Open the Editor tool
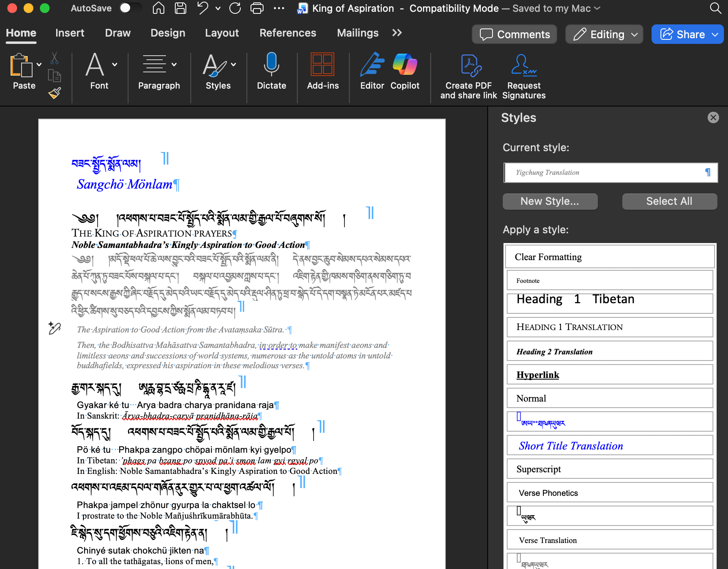 click(x=372, y=73)
